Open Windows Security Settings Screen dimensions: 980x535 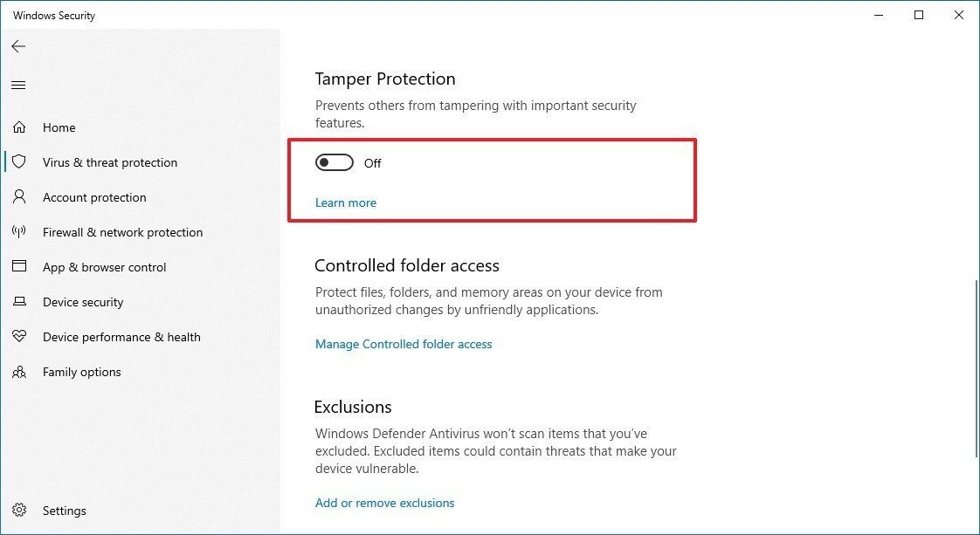[64, 511]
